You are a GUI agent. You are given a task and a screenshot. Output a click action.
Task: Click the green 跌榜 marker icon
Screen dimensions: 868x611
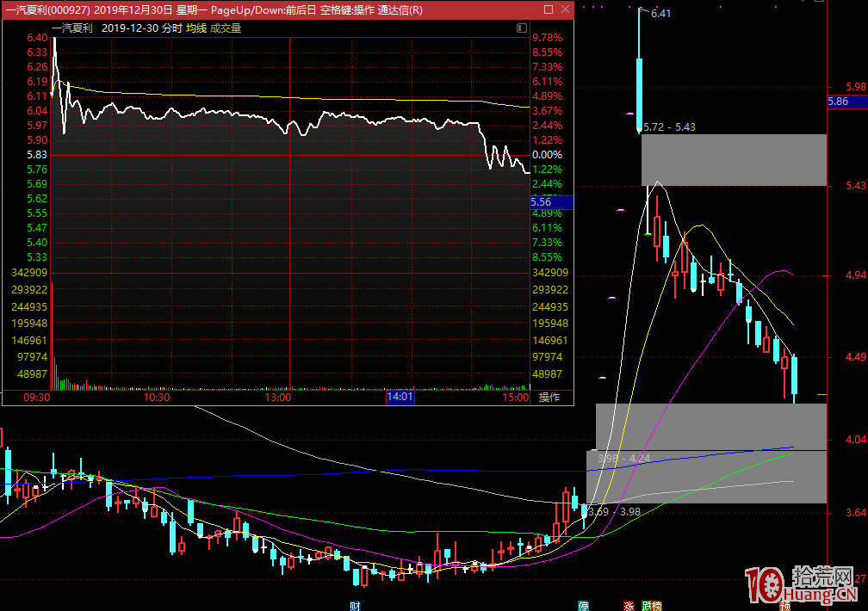tap(652, 605)
